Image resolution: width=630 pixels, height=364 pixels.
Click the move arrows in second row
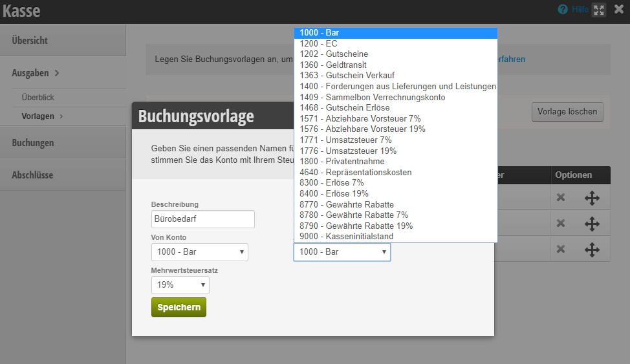click(592, 224)
